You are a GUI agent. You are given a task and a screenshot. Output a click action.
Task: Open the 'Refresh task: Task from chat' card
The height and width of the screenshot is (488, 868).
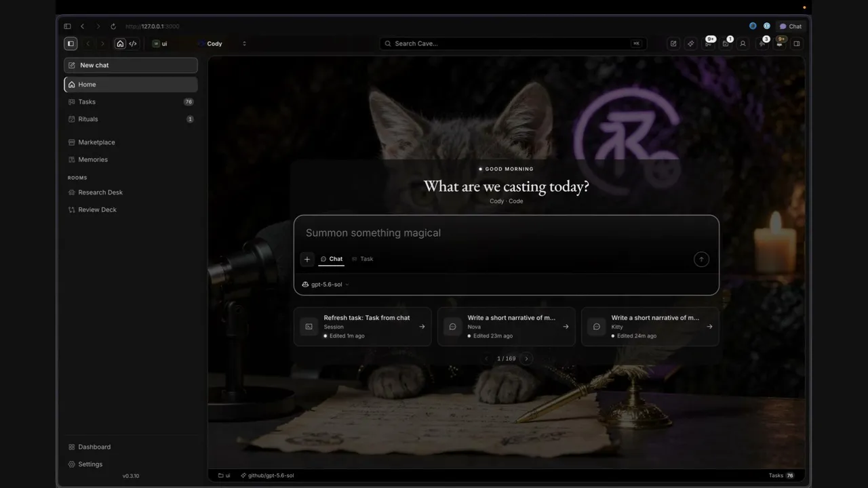tap(363, 327)
